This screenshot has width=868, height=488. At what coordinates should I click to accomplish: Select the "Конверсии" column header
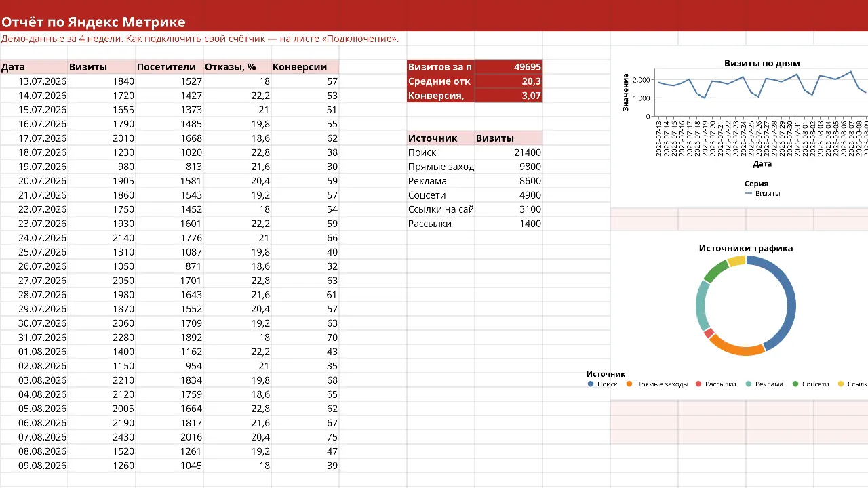coord(305,67)
